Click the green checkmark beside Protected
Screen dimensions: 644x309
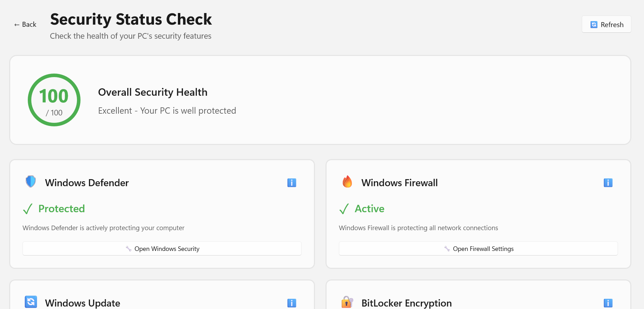(x=28, y=209)
